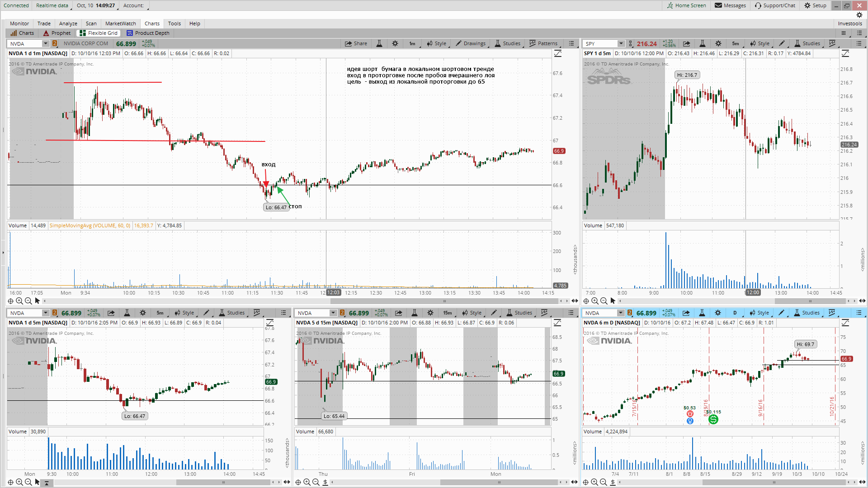Click the Share button in NVDA 1m chart
868x488 pixels.
356,43
